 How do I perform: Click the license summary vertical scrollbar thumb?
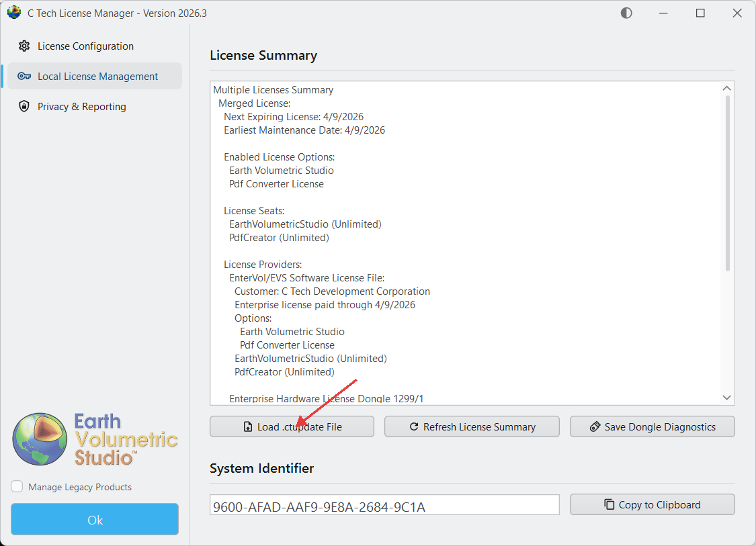[x=726, y=183]
